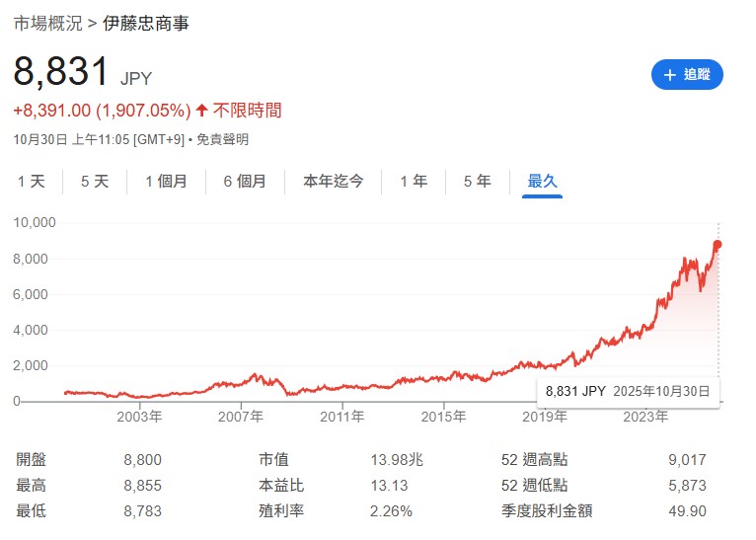Screen dimensions: 756x540
Task: Click the dividend value 49.90
Action: coord(688,511)
